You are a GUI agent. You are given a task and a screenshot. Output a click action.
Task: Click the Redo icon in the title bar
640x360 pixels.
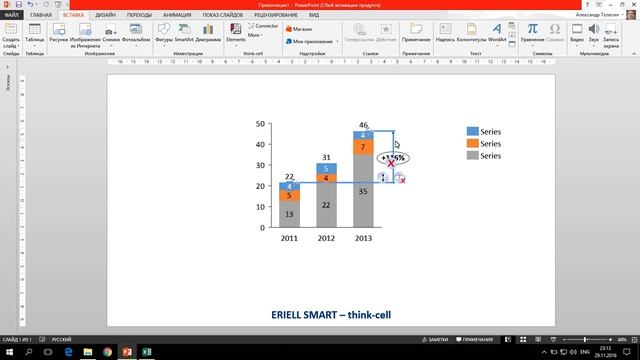46,4
